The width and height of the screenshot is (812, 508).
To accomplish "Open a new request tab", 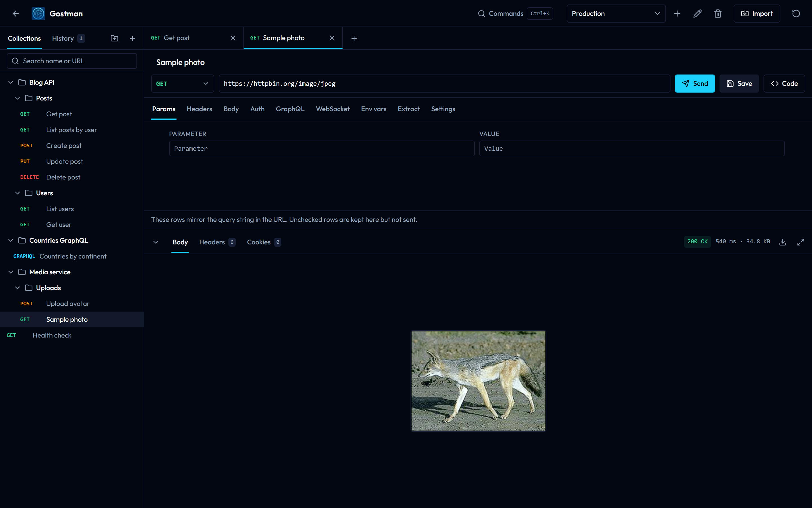I will point(354,38).
